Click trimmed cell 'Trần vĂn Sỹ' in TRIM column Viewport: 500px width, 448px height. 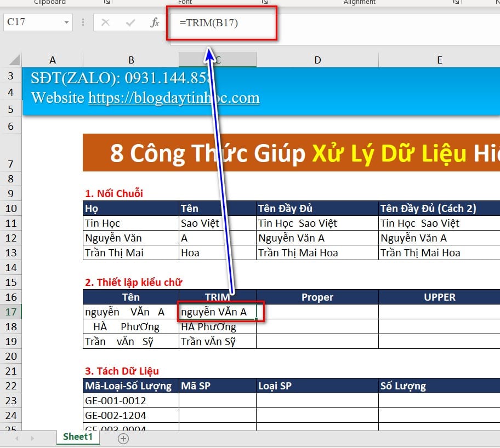[218, 341]
